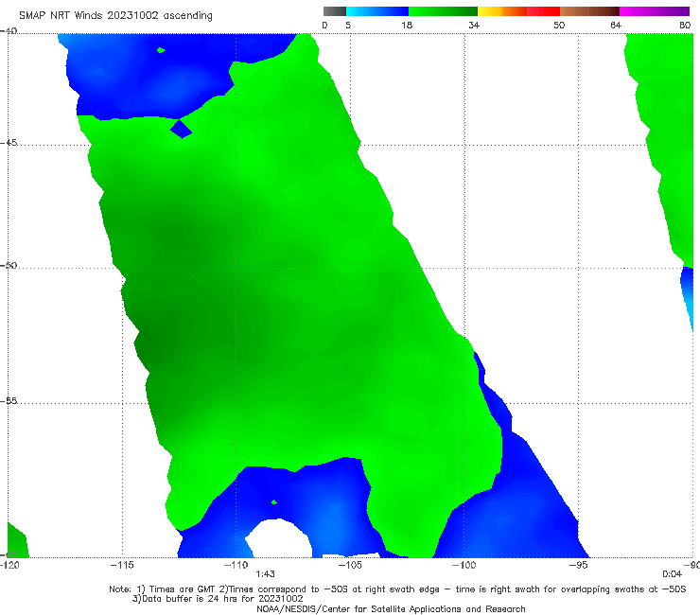Click the longitude label '-120'
Screen dimensions: 700x615
coord(9,565)
